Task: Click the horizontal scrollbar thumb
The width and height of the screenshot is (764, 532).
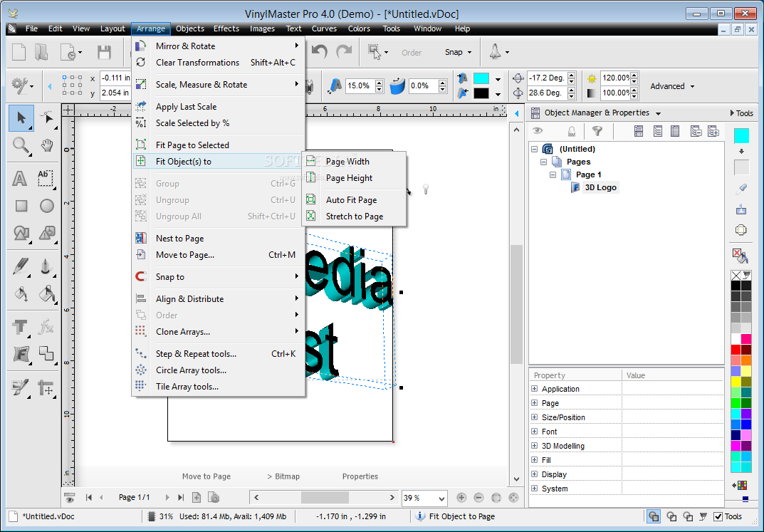Action: click(x=325, y=497)
